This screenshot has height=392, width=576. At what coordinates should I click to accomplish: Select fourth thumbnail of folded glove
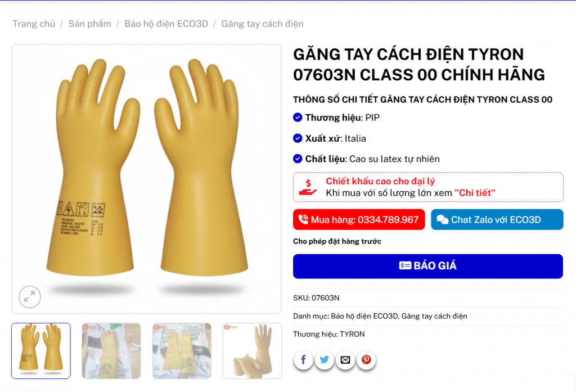point(252,351)
